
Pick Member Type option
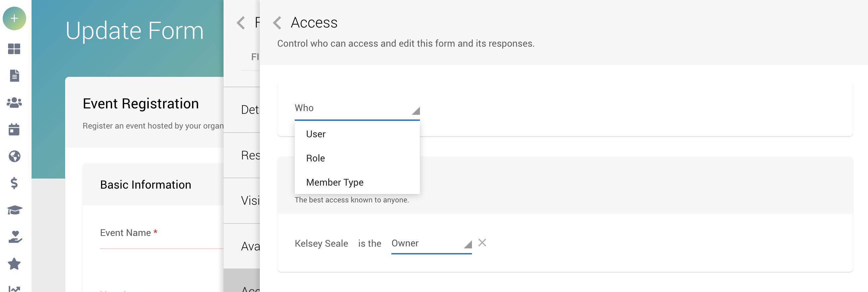pos(335,183)
